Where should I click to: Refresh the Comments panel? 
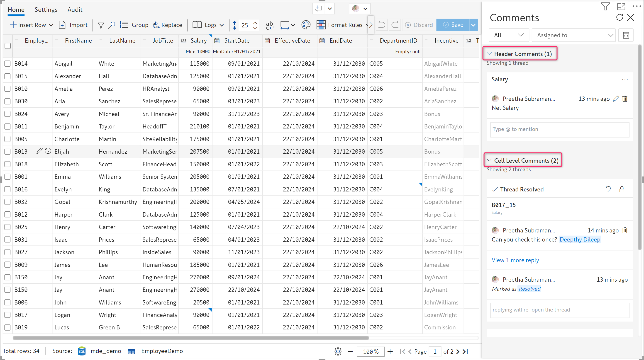click(x=620, y=17)
